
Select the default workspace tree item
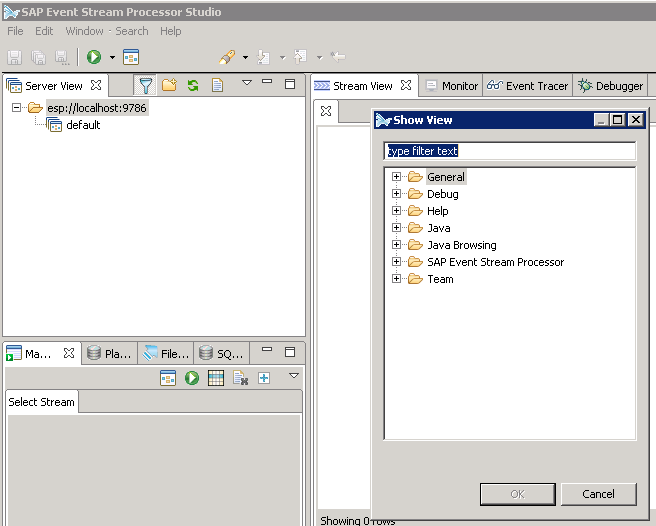coord(82,125)
